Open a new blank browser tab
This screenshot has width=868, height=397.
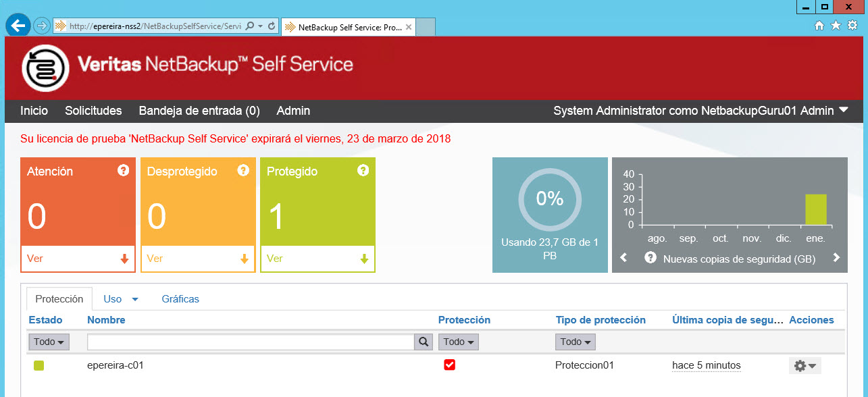tap(426, 28)
